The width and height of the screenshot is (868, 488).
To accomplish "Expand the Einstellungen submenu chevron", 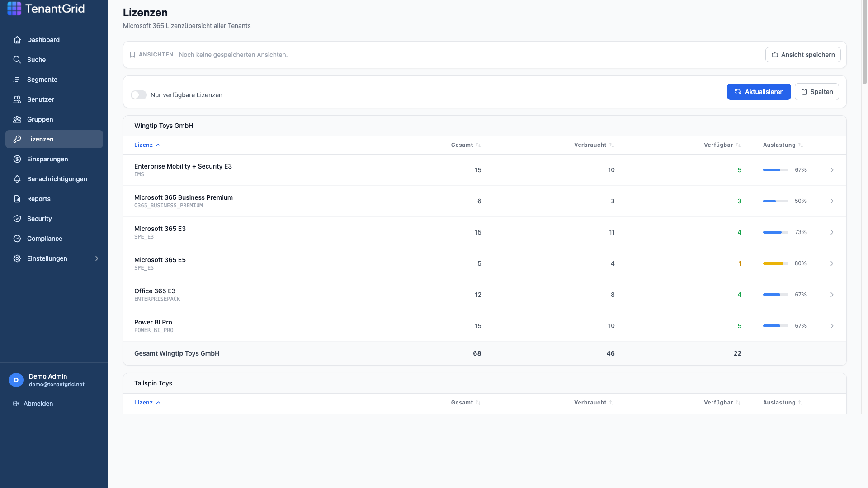I will coord(97,258).
